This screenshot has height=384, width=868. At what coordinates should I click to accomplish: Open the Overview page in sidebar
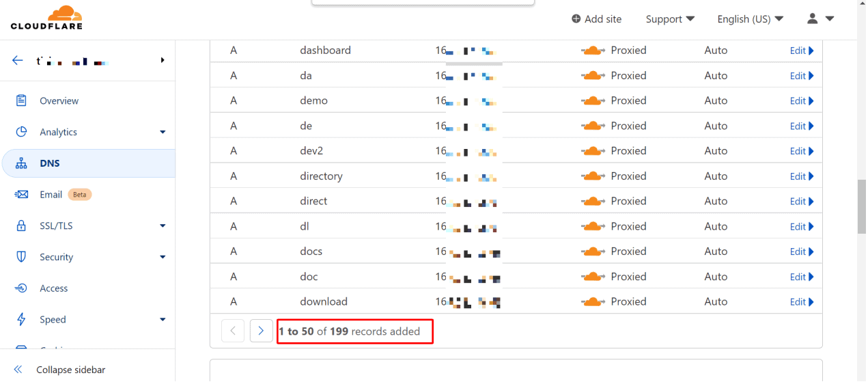(x=59, y=100)
